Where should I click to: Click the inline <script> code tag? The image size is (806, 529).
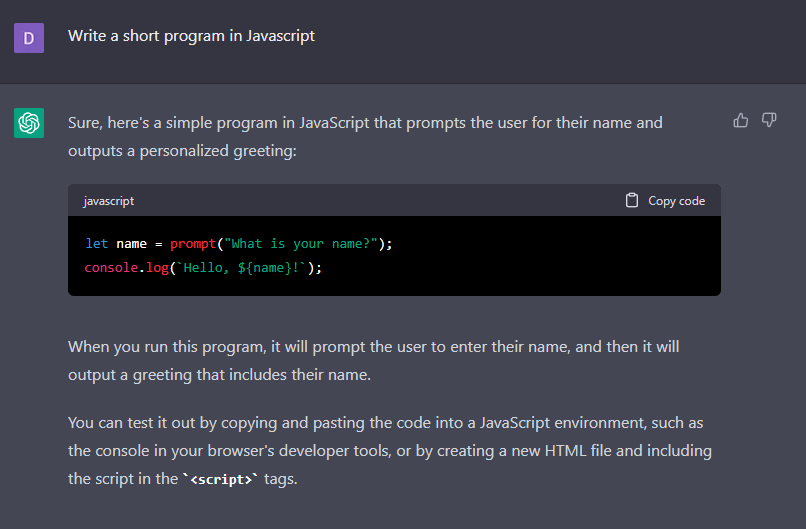(x=221, y=479)
